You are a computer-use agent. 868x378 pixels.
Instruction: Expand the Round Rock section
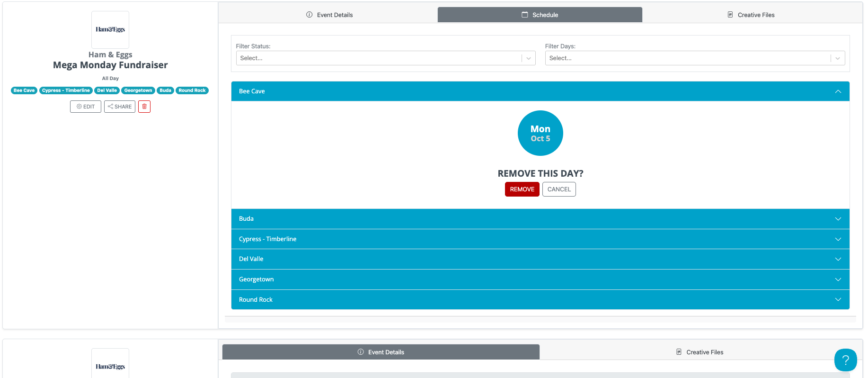(540, 300)
